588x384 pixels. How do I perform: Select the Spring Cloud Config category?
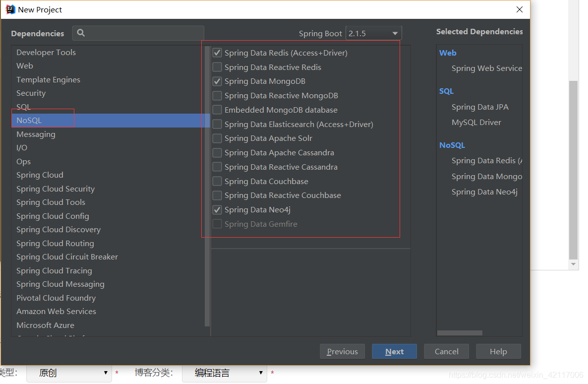53,216
